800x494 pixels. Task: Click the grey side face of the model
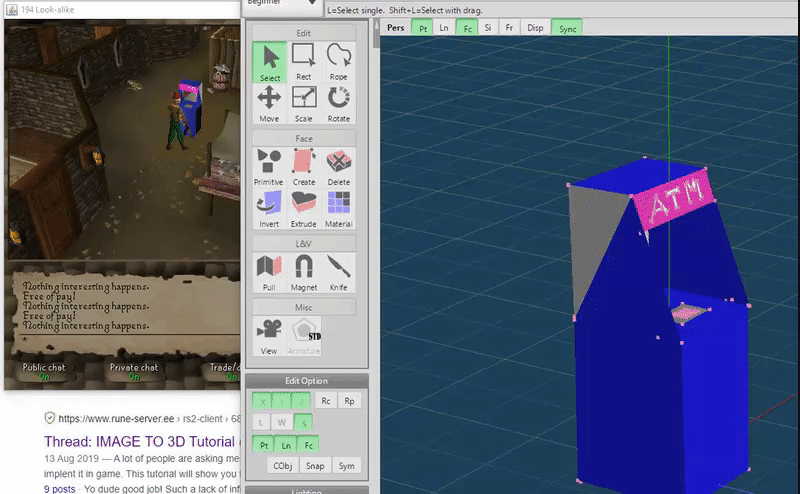[x=593, y=235]
